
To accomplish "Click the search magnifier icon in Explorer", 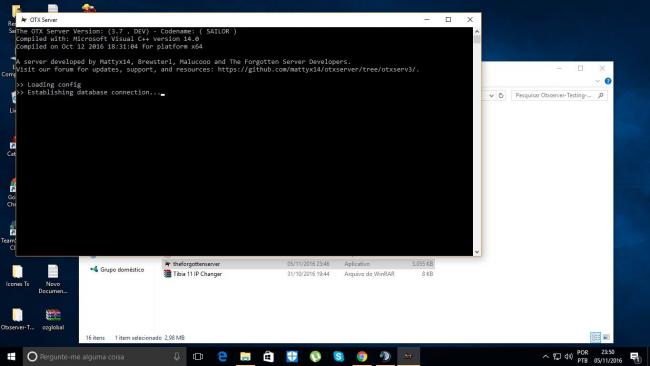I will click(x=601, y=96).
